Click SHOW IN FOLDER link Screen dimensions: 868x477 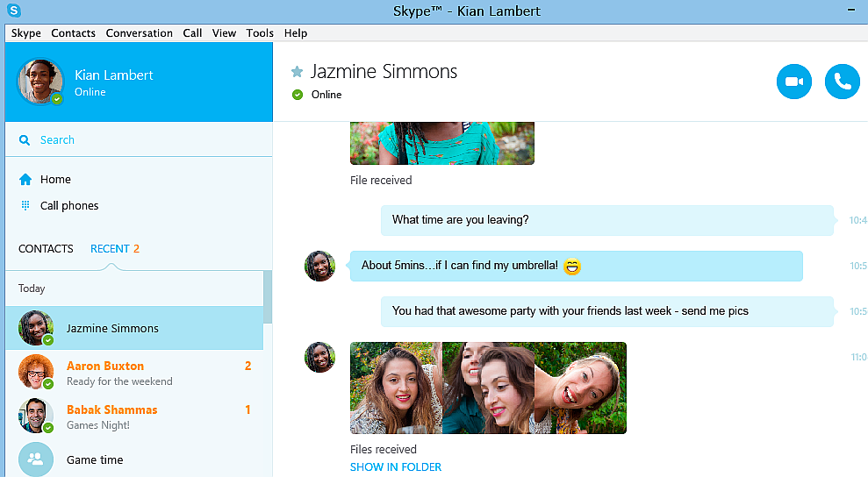tap(395, 467)
